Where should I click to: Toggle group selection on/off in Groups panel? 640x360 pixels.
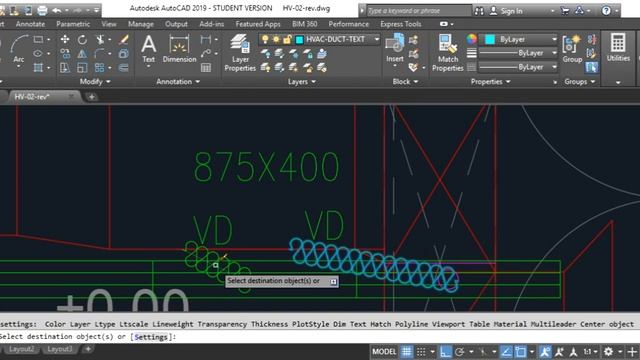click(591, 67)
